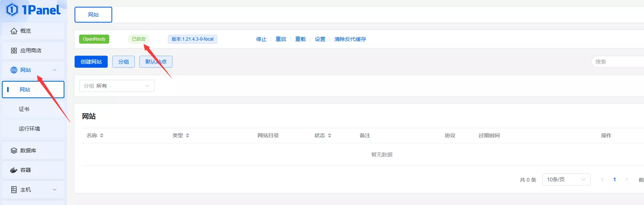
Task: Click the 1Panel logo icon
Action: [x=12, y=9]
